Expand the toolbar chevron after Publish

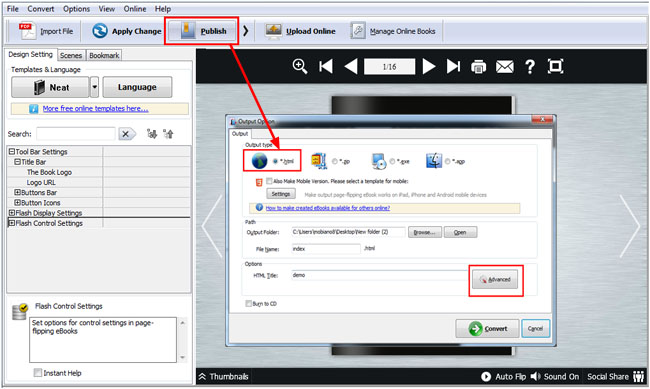coord(246,31)
